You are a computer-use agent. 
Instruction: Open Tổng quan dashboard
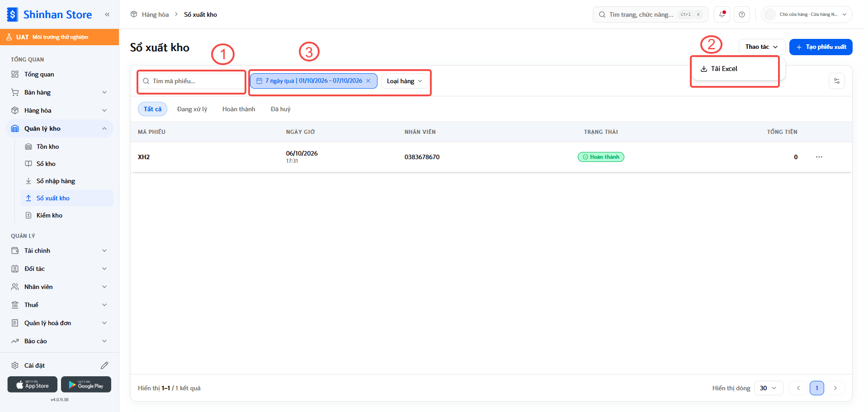pos(59,74)
